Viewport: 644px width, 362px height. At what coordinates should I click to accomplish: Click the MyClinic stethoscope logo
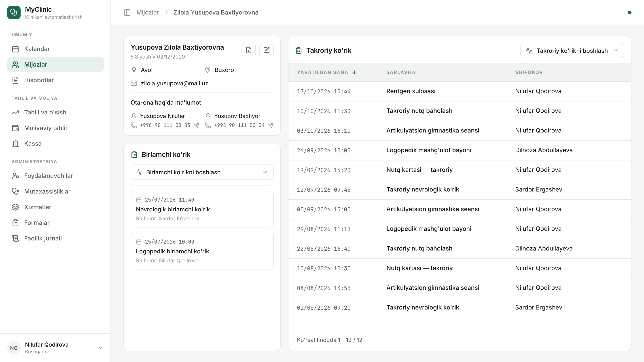tap(14, 13)
